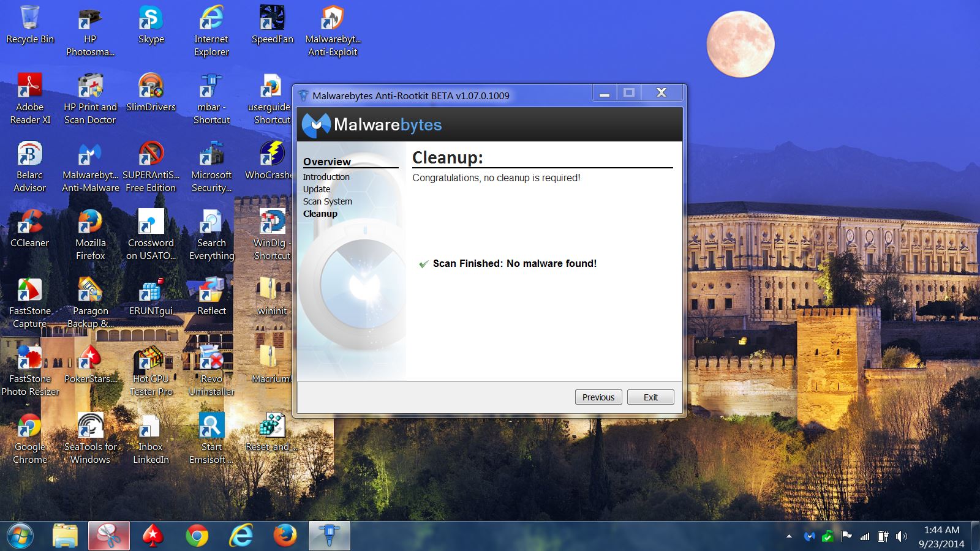Open the volume control in the tray
Screen dimensions: 980x551
click(x=902, y=536)
